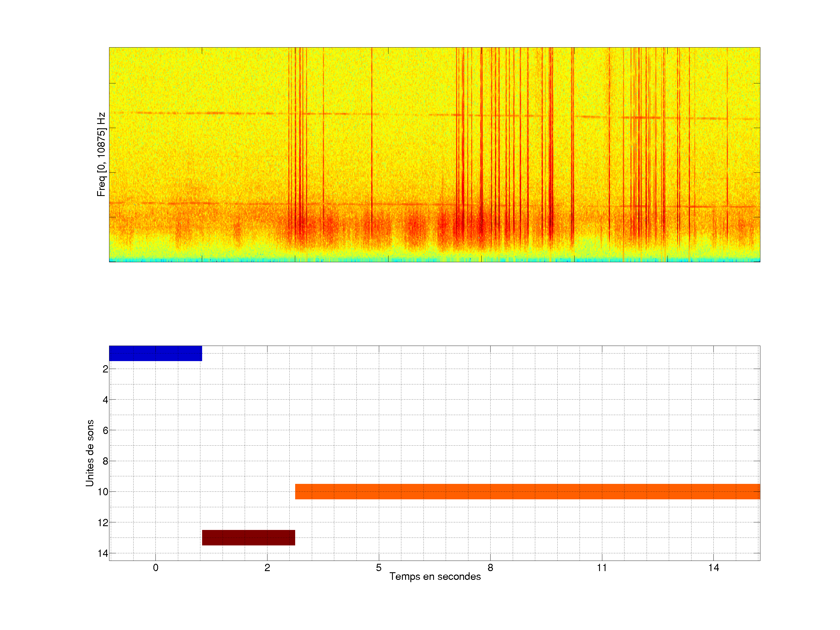
Task: Click the 'Temps en secondes' axis label
Action: click(x=435, y=576)
